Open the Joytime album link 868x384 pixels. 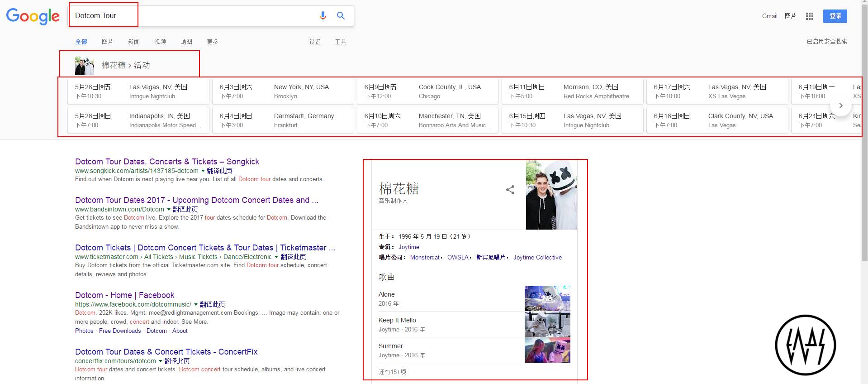click(409, 247)
